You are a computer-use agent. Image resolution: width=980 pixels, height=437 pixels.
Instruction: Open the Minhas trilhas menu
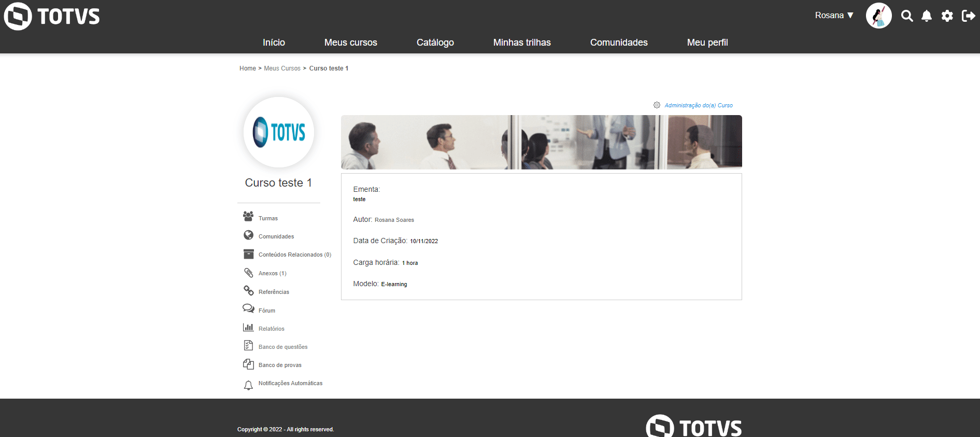pos(522,43)
